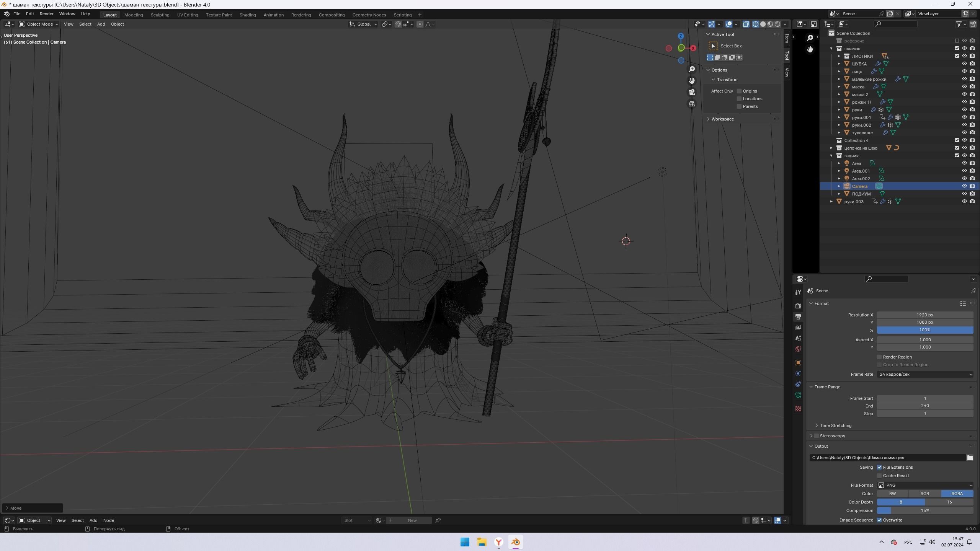
Task: Open the Render properties tab icon
Action: coord(798,306)
